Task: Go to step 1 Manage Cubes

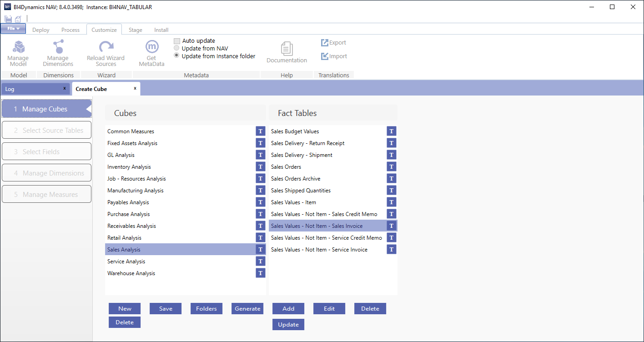Action: pyautogui.click(x=46, y=109)
